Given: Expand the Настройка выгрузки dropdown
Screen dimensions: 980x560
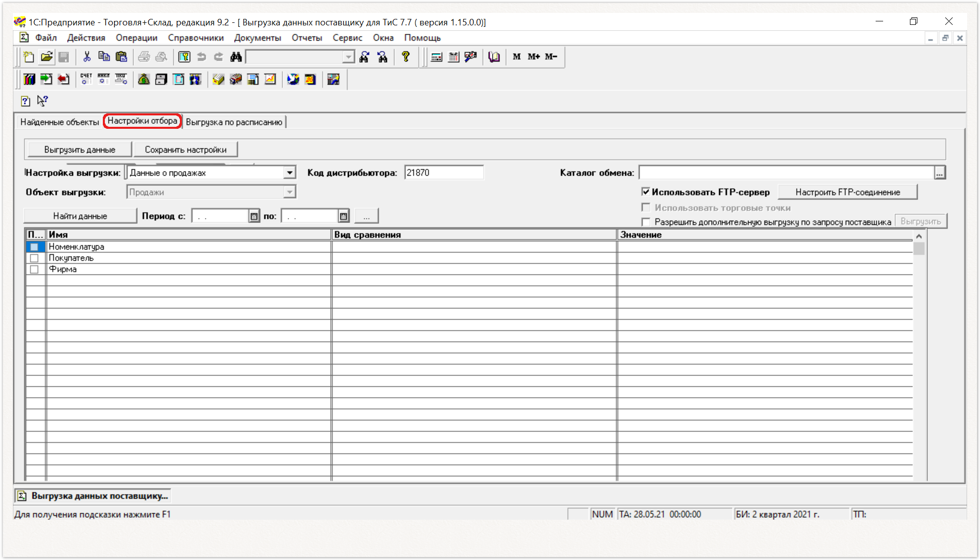Looking at the screenshot, I should (290, 173).
